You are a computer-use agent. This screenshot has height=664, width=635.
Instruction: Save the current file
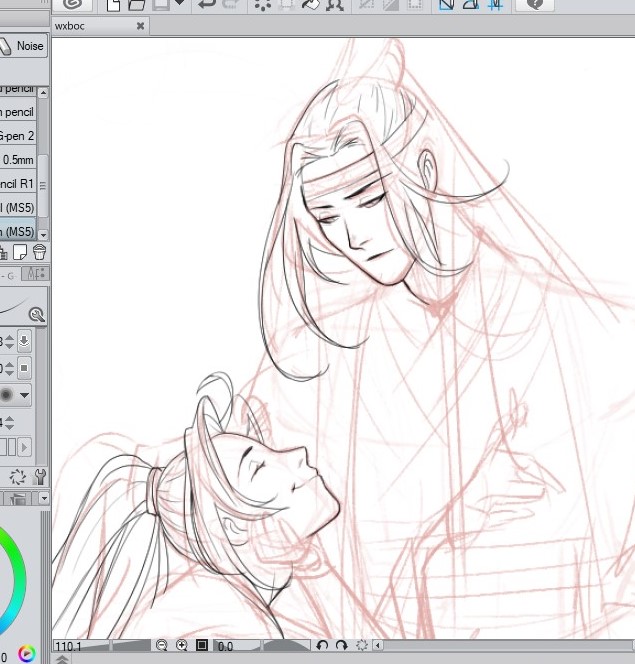161,5
